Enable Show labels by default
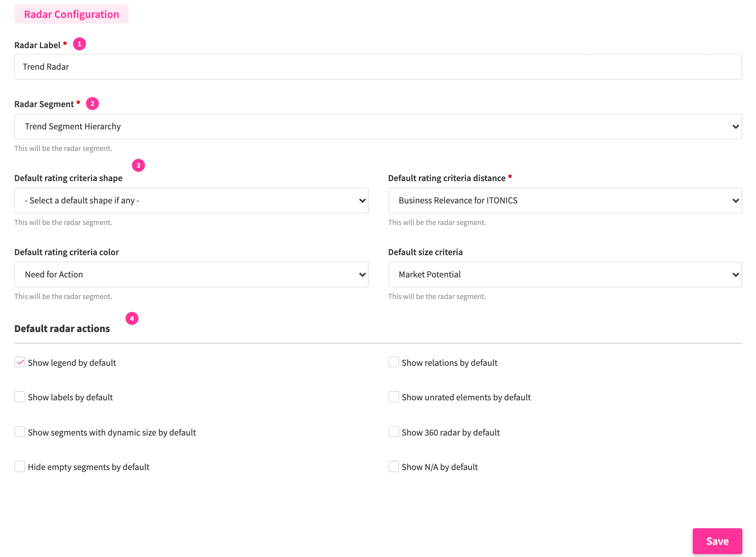The width and height of the screenshot is (756, 557). click(x=20, y=397)
